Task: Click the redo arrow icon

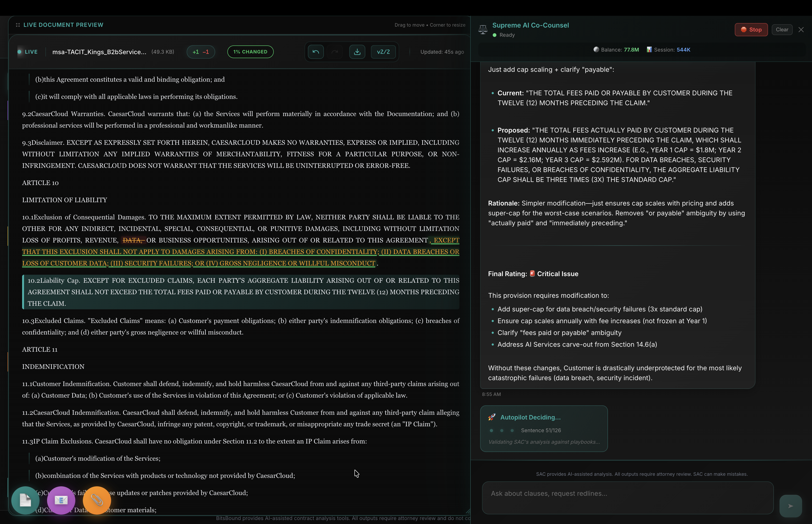Action: coord(335,52)
